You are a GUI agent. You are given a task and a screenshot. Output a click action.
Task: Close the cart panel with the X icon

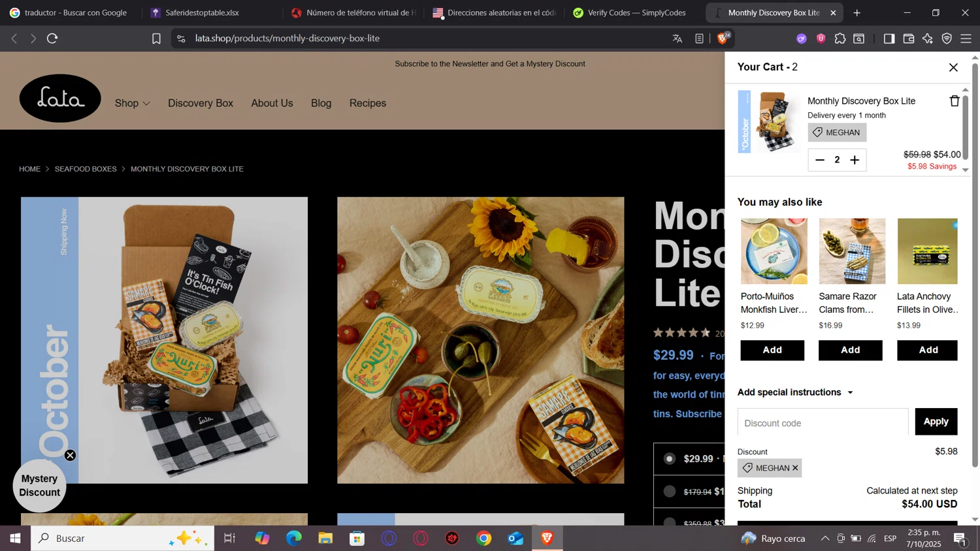click(x=953, y=67)
